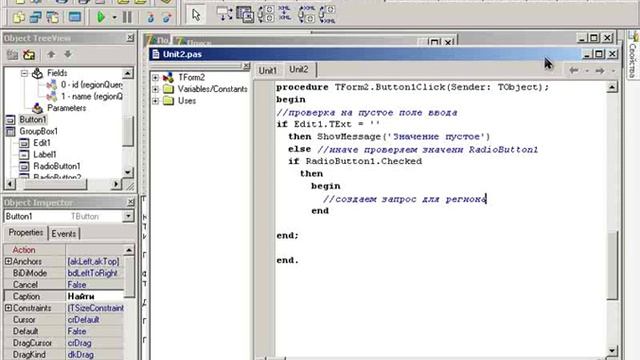The image size is (640, 360).
Task: Pick the XML-to-XML transform palette component
Action: 285,13
